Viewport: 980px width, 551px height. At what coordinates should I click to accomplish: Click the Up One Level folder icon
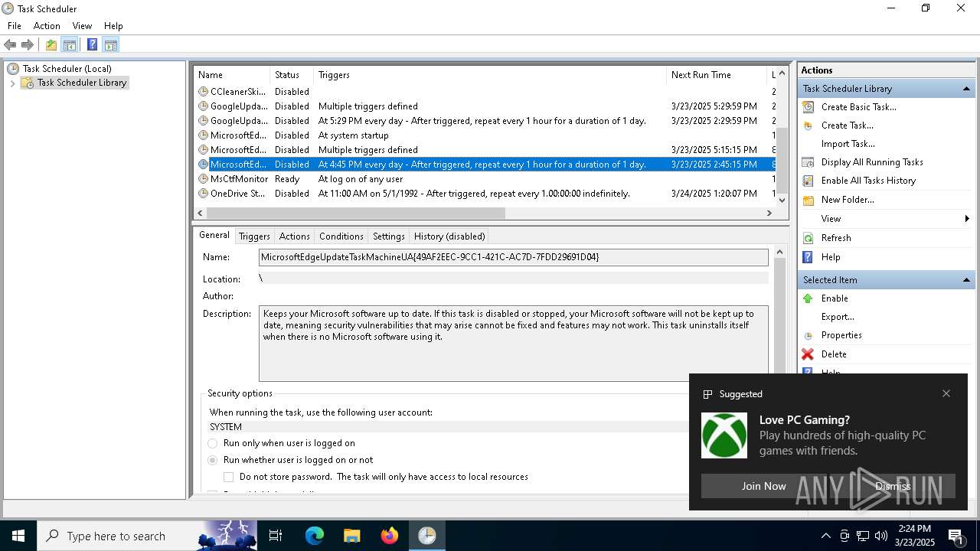[x=51, y=45]
